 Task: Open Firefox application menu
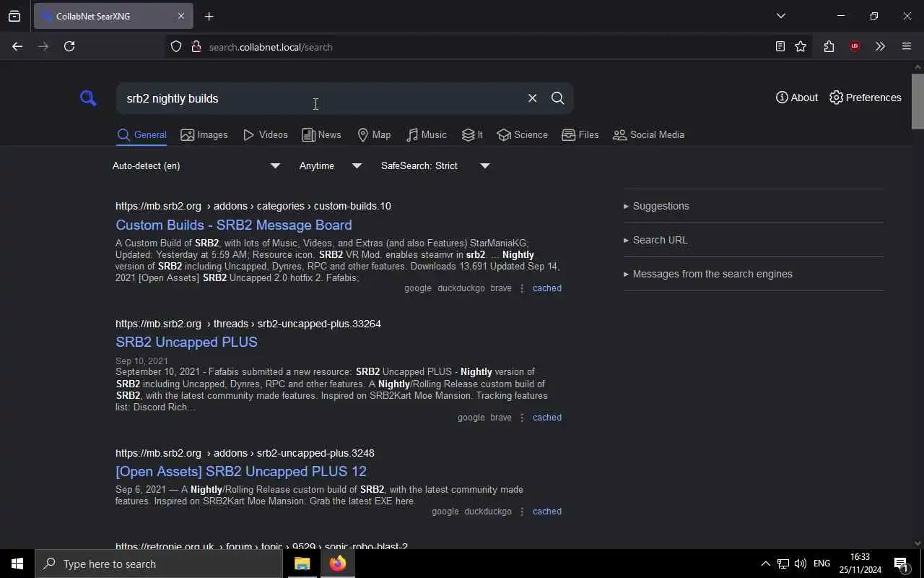click(907, 47)
